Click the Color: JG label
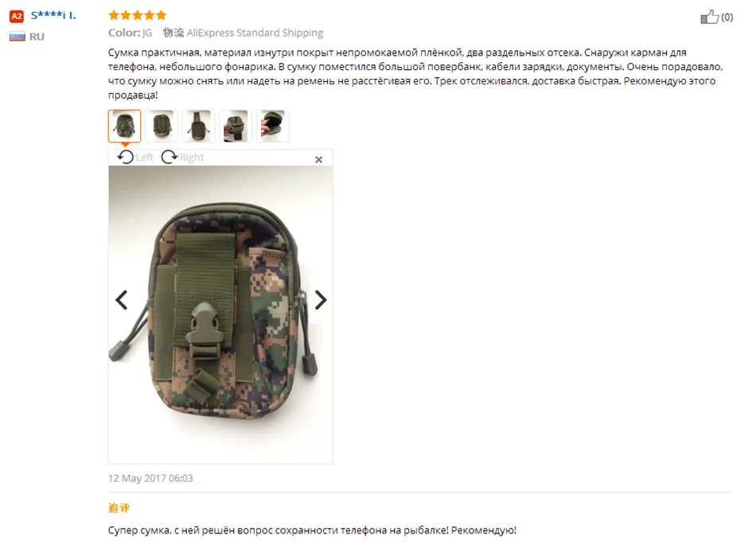Image resolution: width=756 pixels, height=555 pixels. (x=131, y=33)
